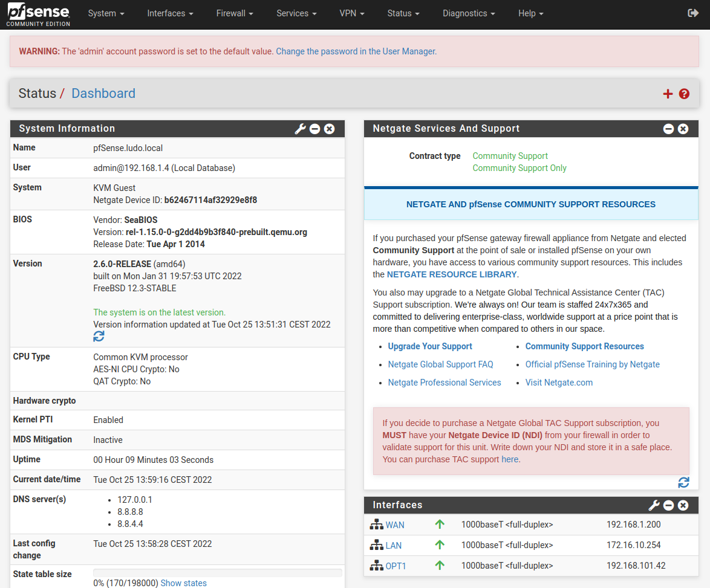Minimize the Interfaces widget
Viewport: 710px width, 588px height.
click(x=668, y=505)
